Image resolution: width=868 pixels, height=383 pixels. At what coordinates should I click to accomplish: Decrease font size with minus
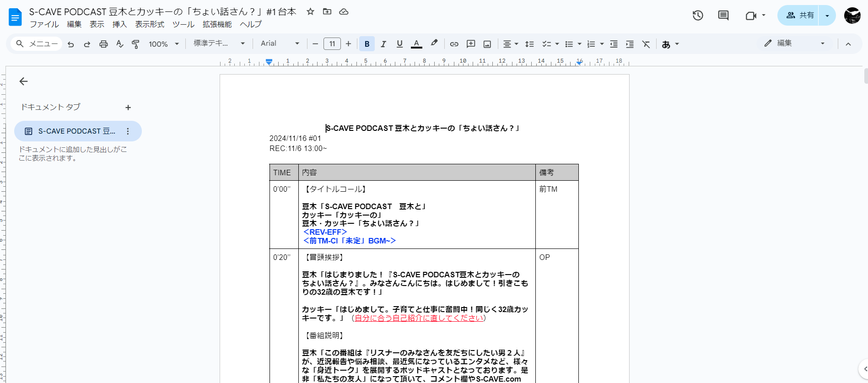coord(315,44)
